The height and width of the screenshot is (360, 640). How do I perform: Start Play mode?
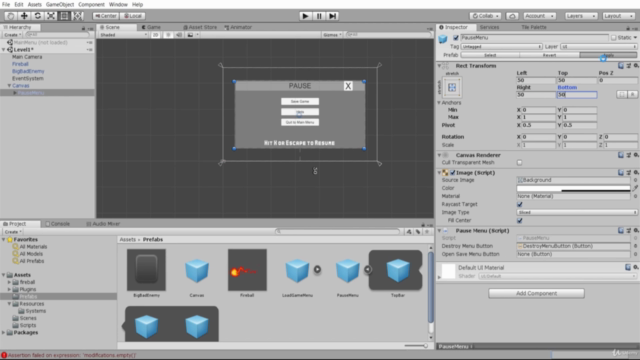pyautogui.click(x=305, y=16)
